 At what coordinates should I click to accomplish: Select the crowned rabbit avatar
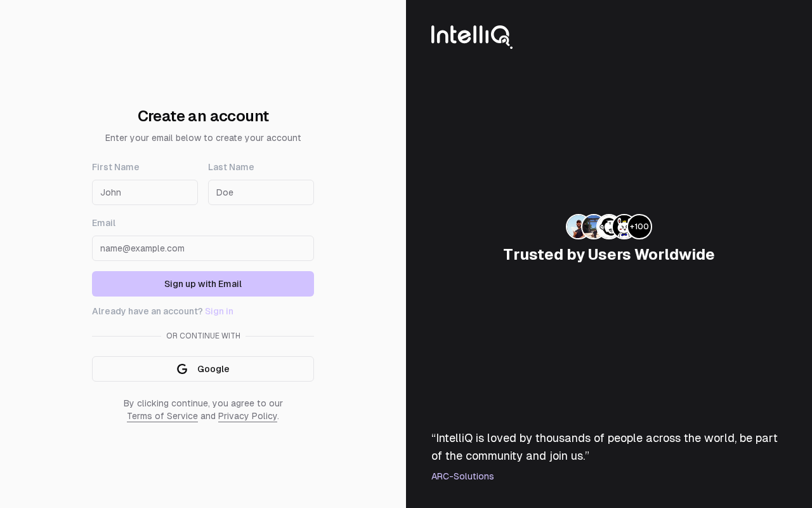click(x=622, y=227)
